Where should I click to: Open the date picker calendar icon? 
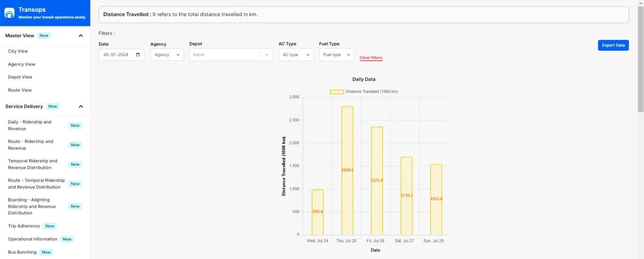[138, 55]
